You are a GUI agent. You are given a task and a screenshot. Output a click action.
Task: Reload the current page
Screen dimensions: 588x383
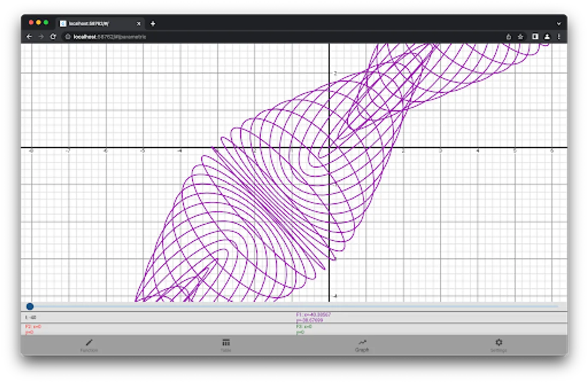click(54, 37)
